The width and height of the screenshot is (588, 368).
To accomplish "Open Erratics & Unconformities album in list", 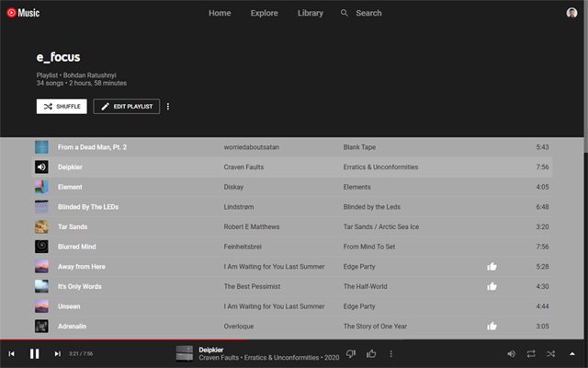I will pyautogui.click(x=380, y=167).
